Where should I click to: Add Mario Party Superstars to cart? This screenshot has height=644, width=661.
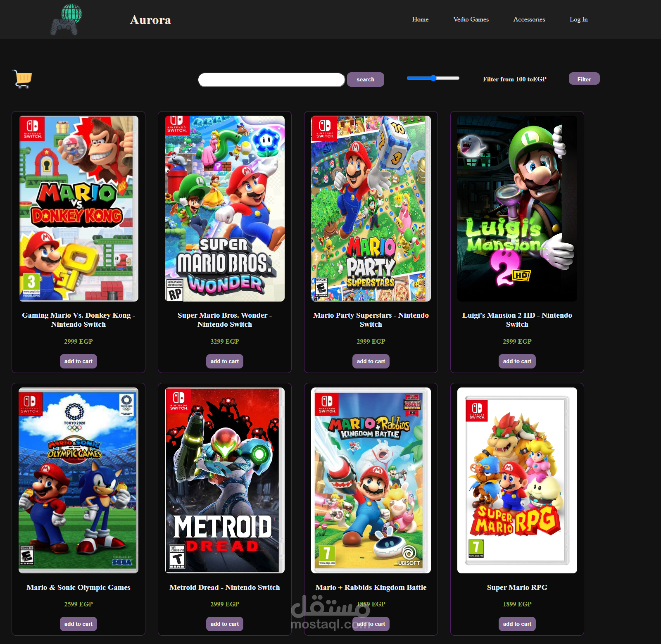coord(371,361)
